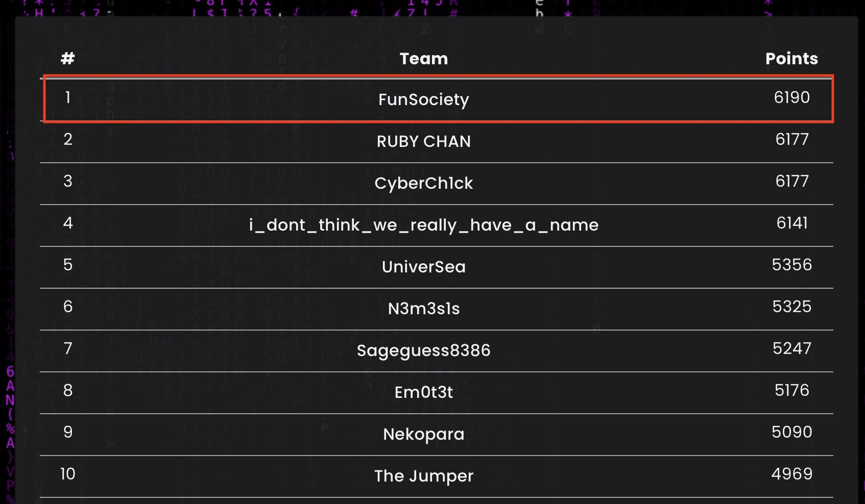Select the N3m3s1s team name
865x504 pixels.
423,309
